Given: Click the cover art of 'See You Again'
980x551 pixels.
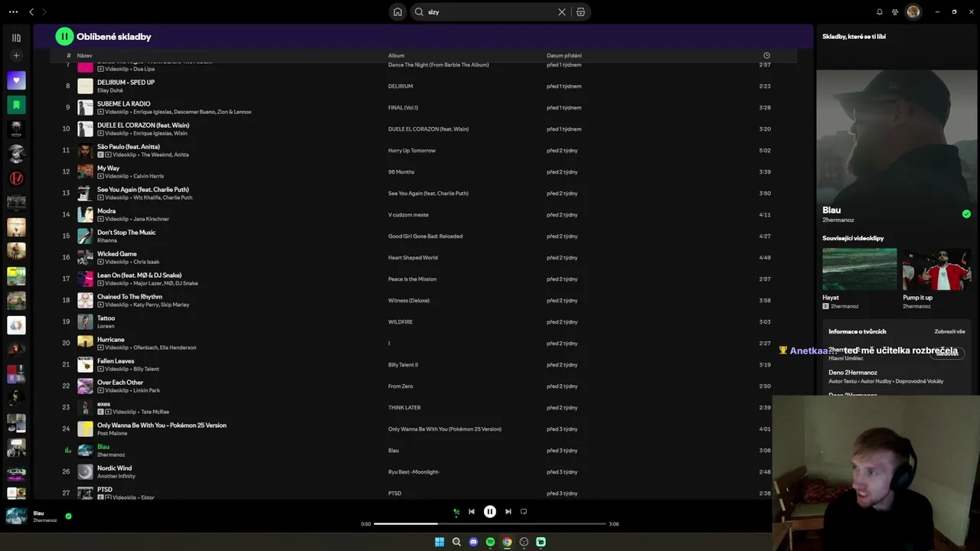Looking at the screenshot, I should 85,194.
